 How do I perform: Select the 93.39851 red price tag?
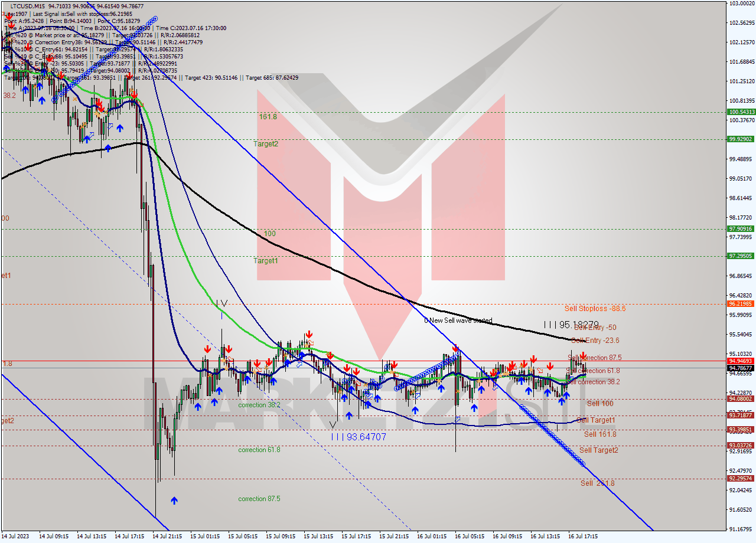pyautogui.click(x=741, y=430)
